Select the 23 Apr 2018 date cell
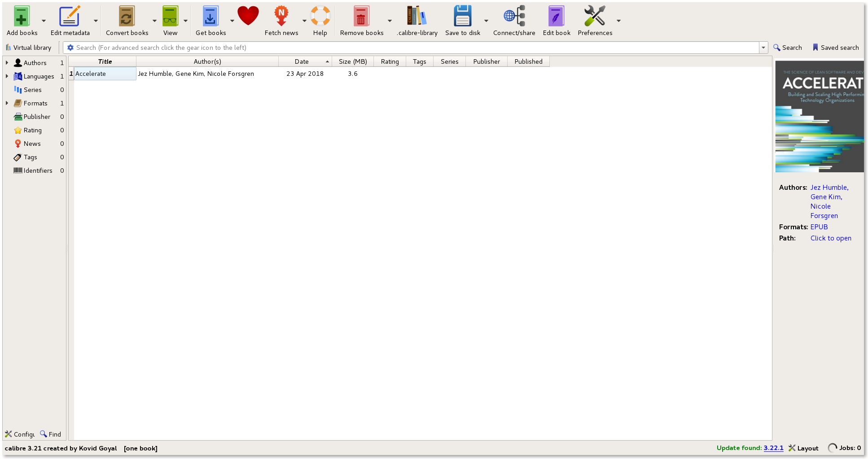 (305, 74)
